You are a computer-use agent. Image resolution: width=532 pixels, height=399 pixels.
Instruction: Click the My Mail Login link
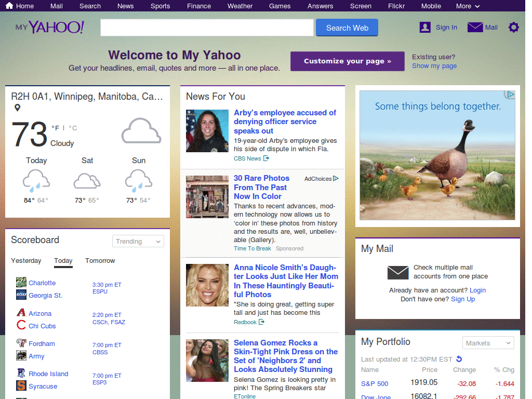pyautogui.click(x=478, y=290)
